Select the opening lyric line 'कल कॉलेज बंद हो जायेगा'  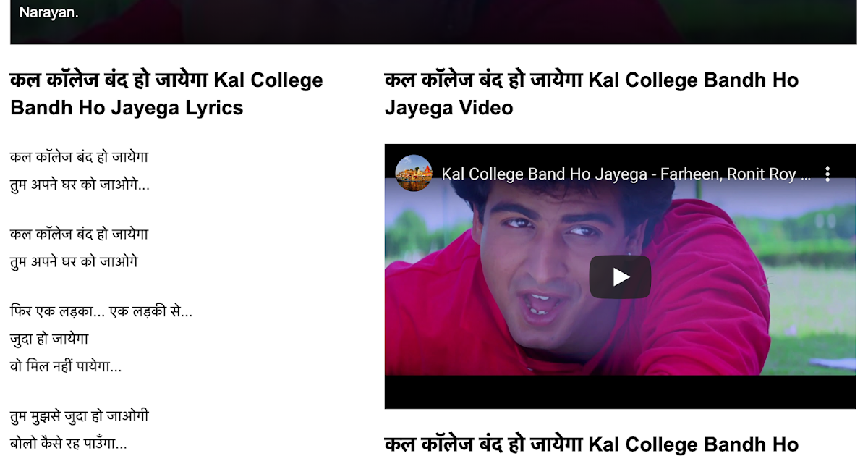point(80,157)
